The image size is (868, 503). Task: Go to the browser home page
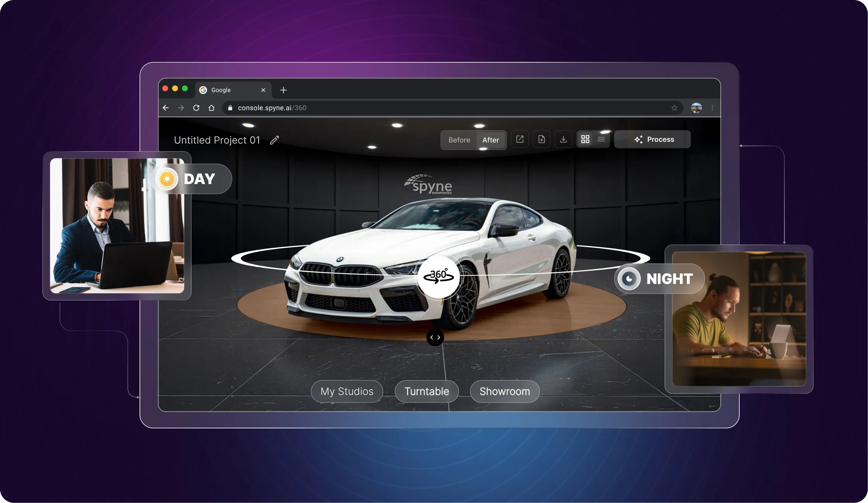(x=211, y=108)
